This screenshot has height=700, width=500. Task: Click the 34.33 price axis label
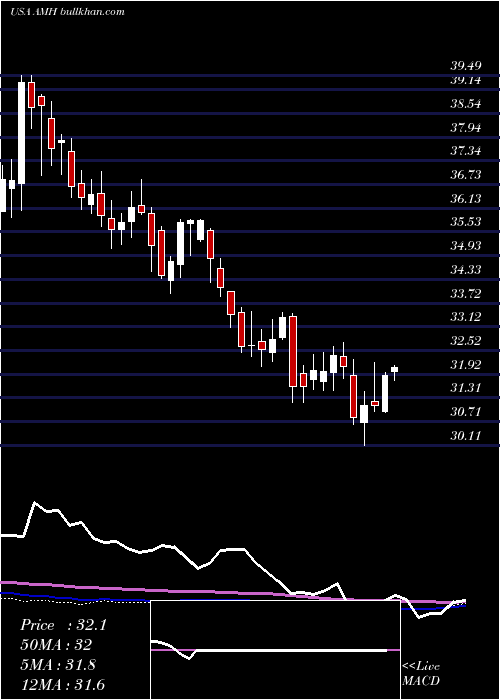pos(466,270)
